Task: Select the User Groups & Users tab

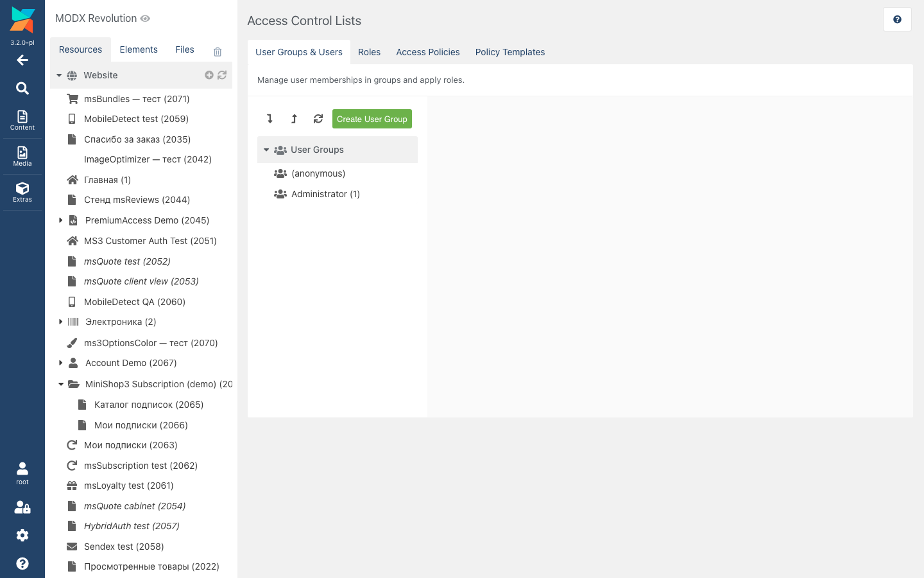Action: [299, 52]
